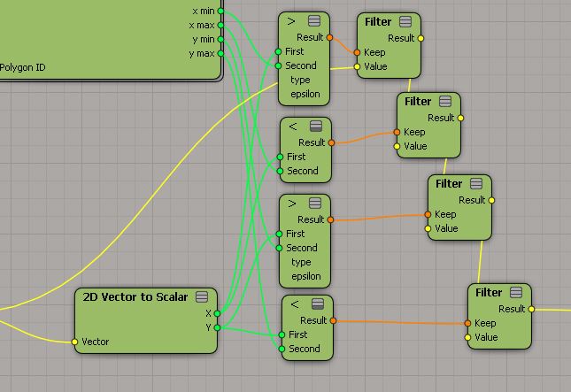Select the x min output port
Viewport: 571px width, 392px height.
tap(220, 11)
